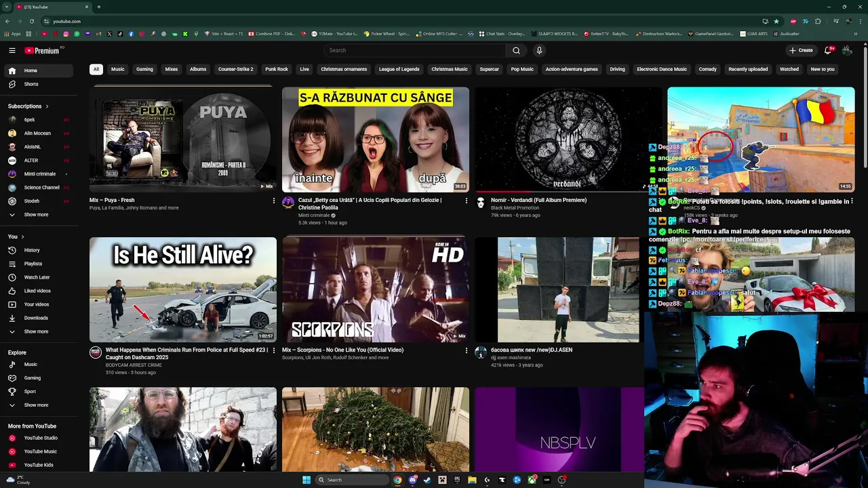The height and width of the screenshot is (488, 868).
Task: Open the Nornír Verdandi album thumbnail
Action: [x=568, y=139]
